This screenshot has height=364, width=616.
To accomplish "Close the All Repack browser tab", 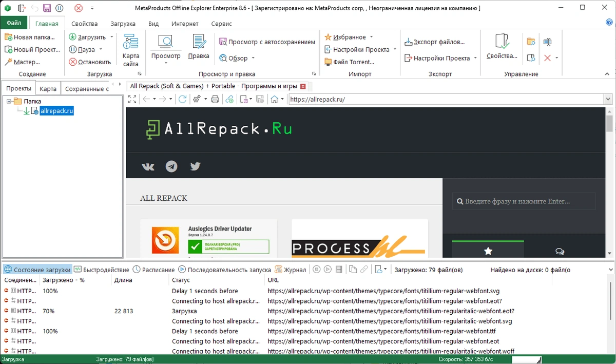I will click(x=303, y=86).
